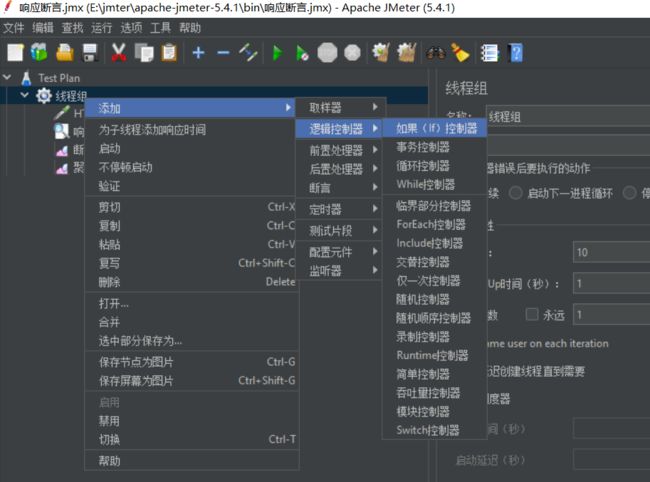Open the 查找 menu
This screenshot has height=482, width=650.
click(x=73, y=28)
